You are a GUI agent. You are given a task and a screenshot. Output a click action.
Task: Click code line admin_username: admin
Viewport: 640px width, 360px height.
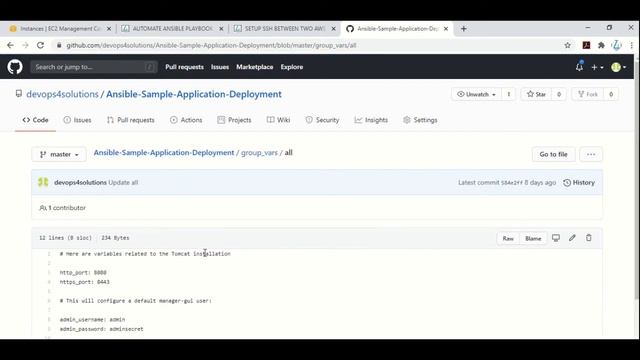(x=92, y=320)
